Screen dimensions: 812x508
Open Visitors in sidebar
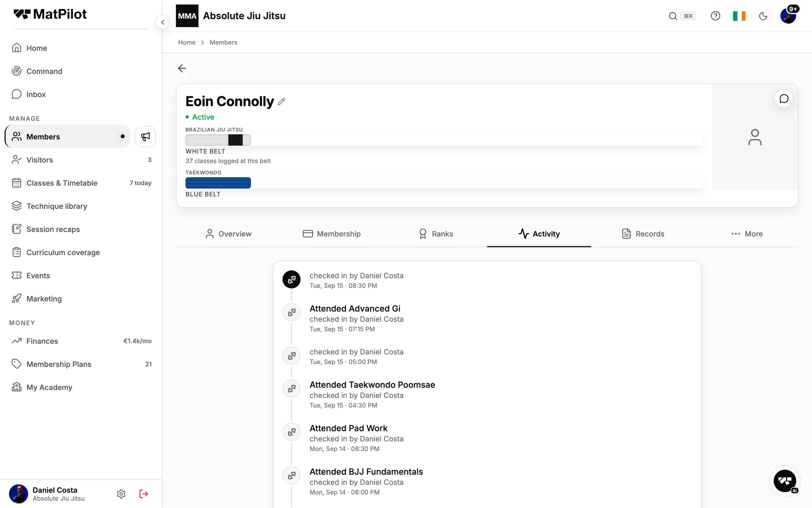pyautogui.click(x=80, y=160)
